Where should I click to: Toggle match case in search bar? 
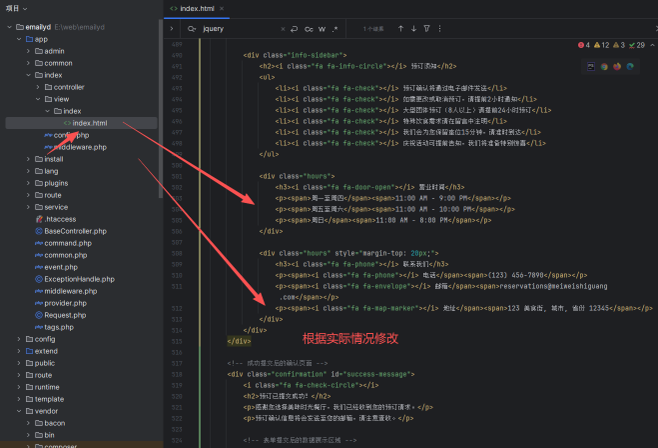(x=308, y=29)
